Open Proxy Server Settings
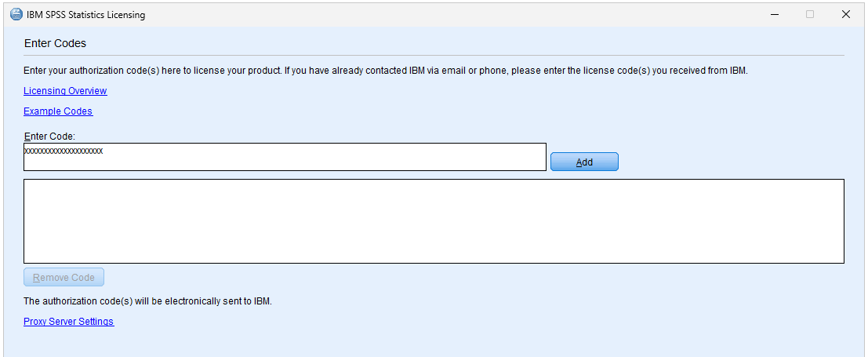Screen dimensions: 868x357 [x=69, y=322]
